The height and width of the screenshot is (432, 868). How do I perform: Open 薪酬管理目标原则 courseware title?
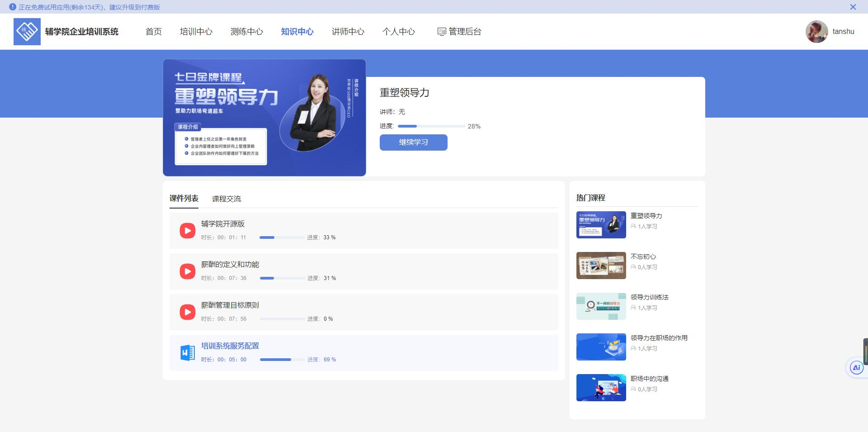[x=230, y=305]
